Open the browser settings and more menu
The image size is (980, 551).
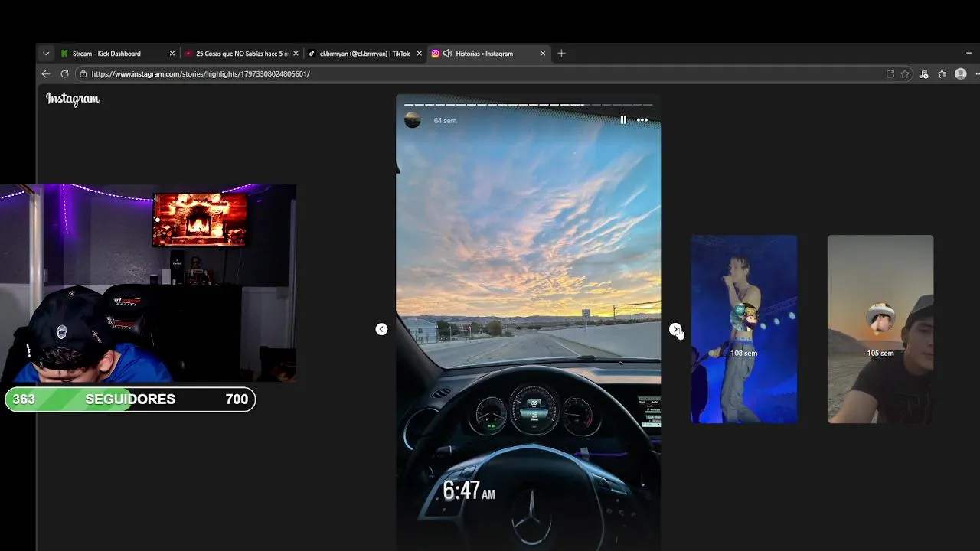click(977, 74)
